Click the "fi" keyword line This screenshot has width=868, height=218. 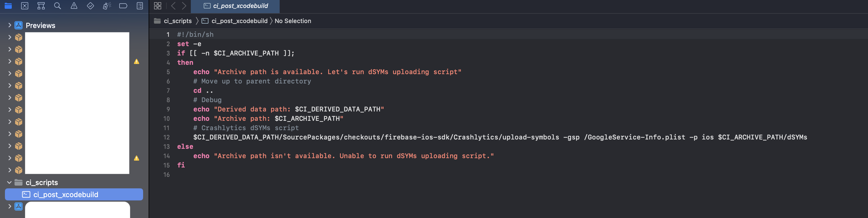pos(181,165)
